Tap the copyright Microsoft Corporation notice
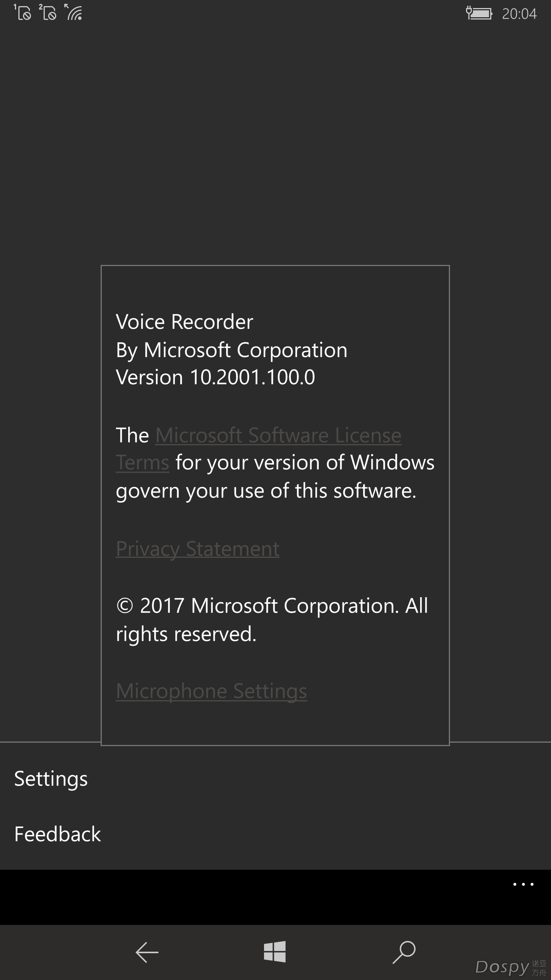This screenshot has width=551, height=980. (272, 620)
